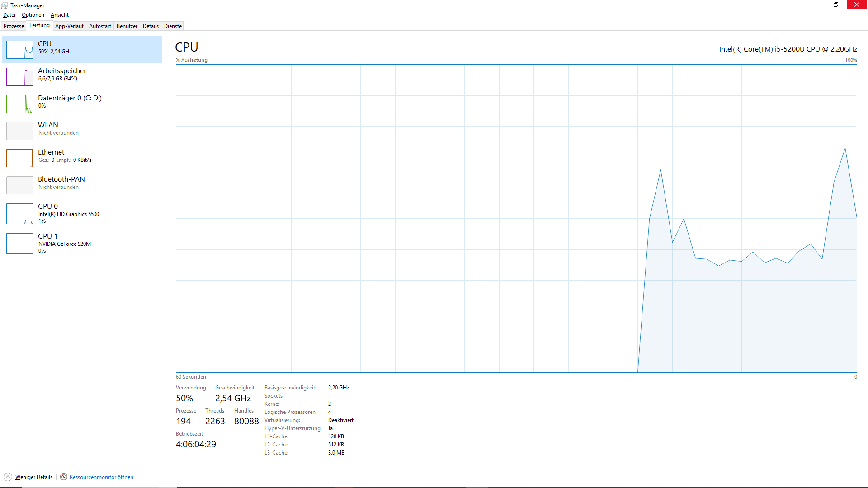Select the CPU mini graph thumbnail

pos(20,50)
